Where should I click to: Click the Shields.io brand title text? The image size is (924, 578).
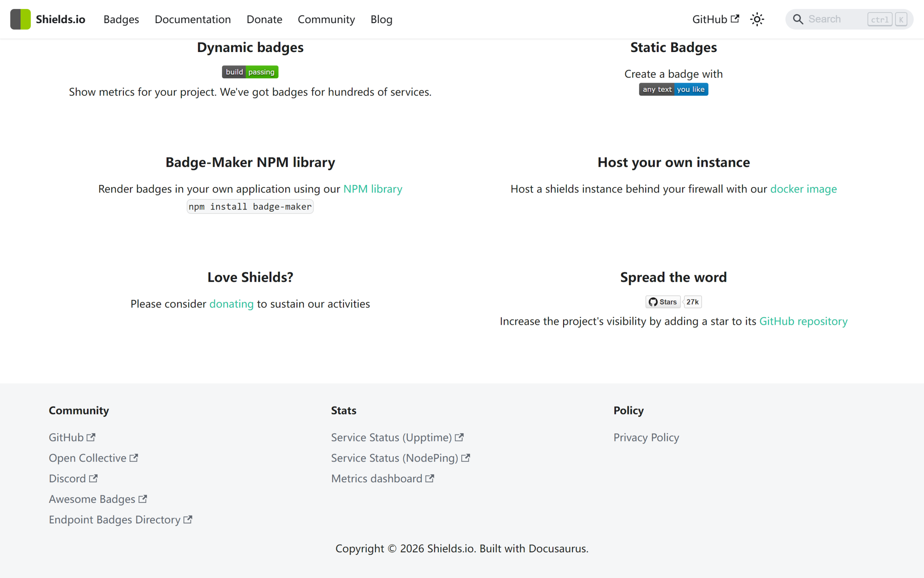(60, 19)
